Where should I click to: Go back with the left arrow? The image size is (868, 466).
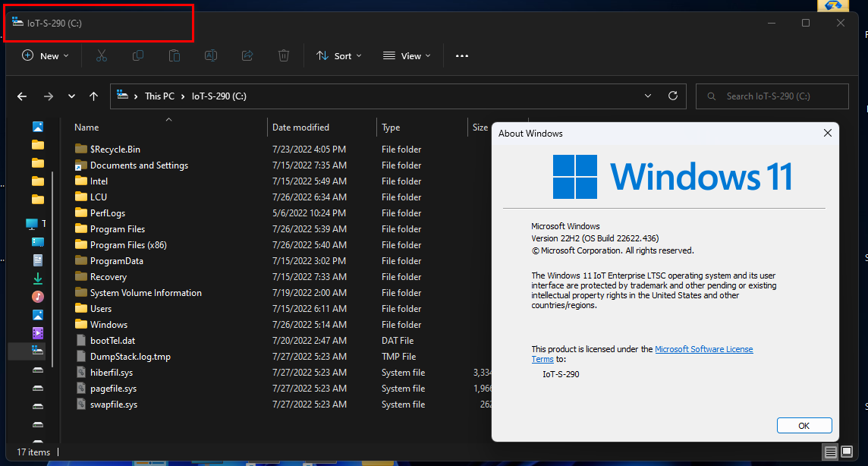[x=22, y=96]
